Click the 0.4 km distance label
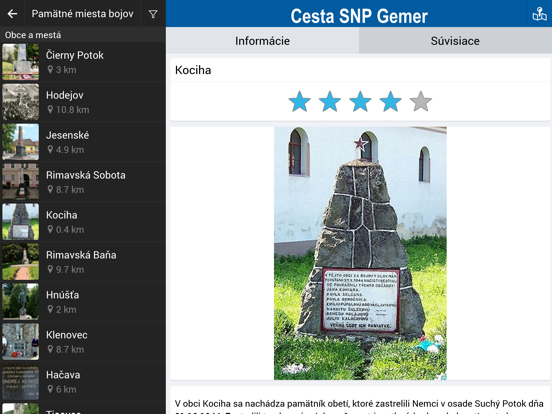 click(x=70, y=230)
